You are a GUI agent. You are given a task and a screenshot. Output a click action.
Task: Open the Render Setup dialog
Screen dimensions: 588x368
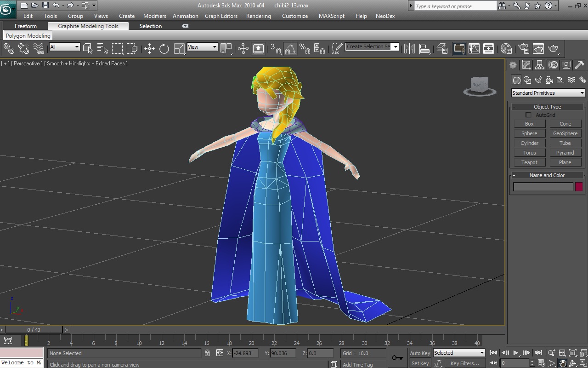coord(523,48)
